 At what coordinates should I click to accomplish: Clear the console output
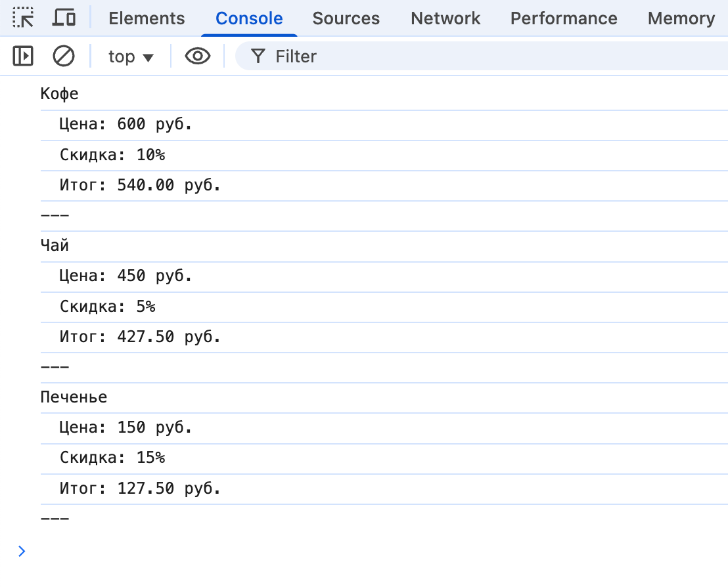[x=64, y=56]
